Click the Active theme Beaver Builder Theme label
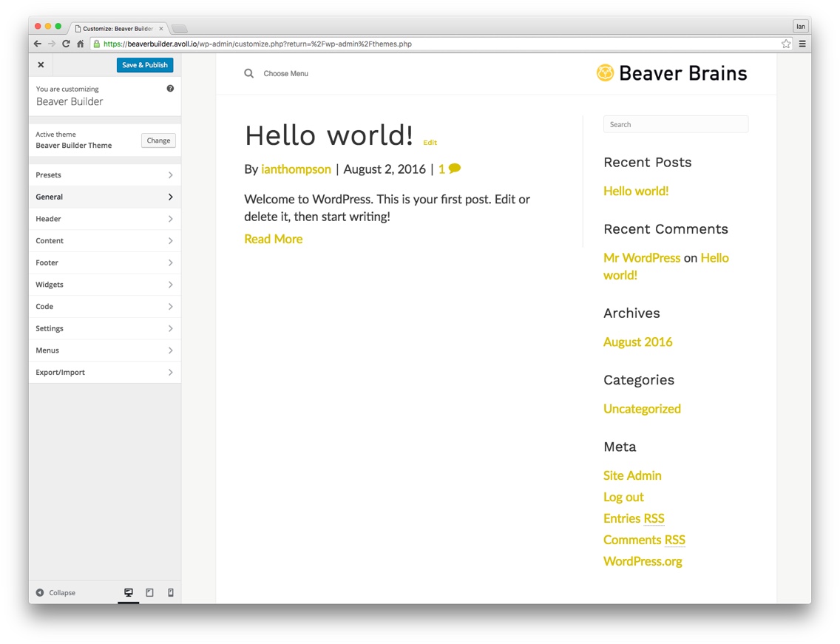Viewport: 840px width, 644px height. (74, 140)
